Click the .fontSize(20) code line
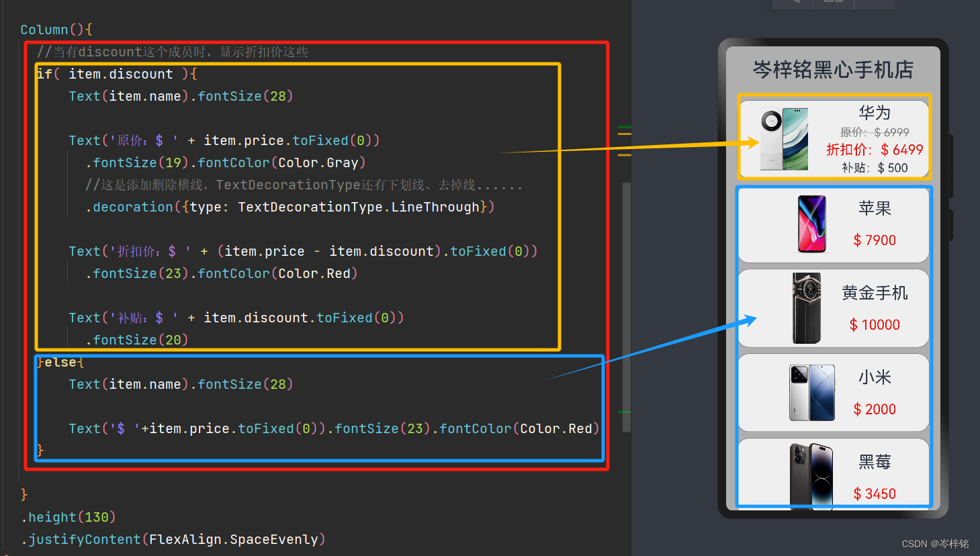This screenshot has width=980, height=556. pyautogui.click(x=137, y=340)
